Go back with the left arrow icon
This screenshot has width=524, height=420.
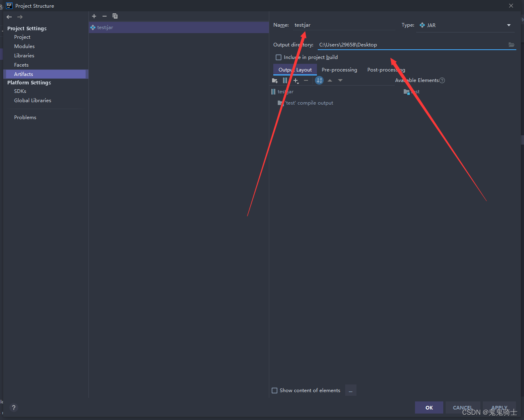point(9,17)
